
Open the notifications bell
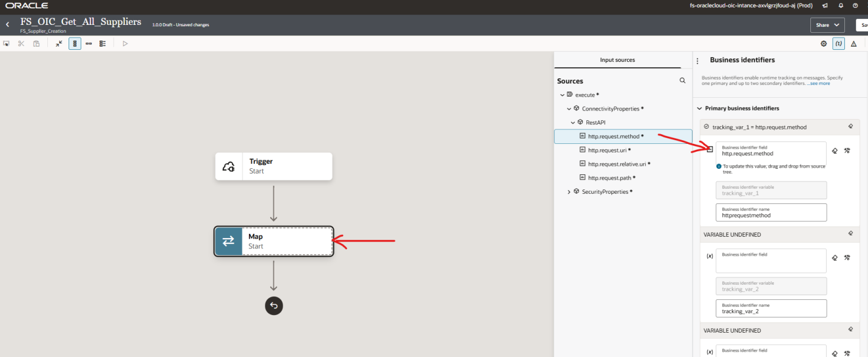pos(840,5)
